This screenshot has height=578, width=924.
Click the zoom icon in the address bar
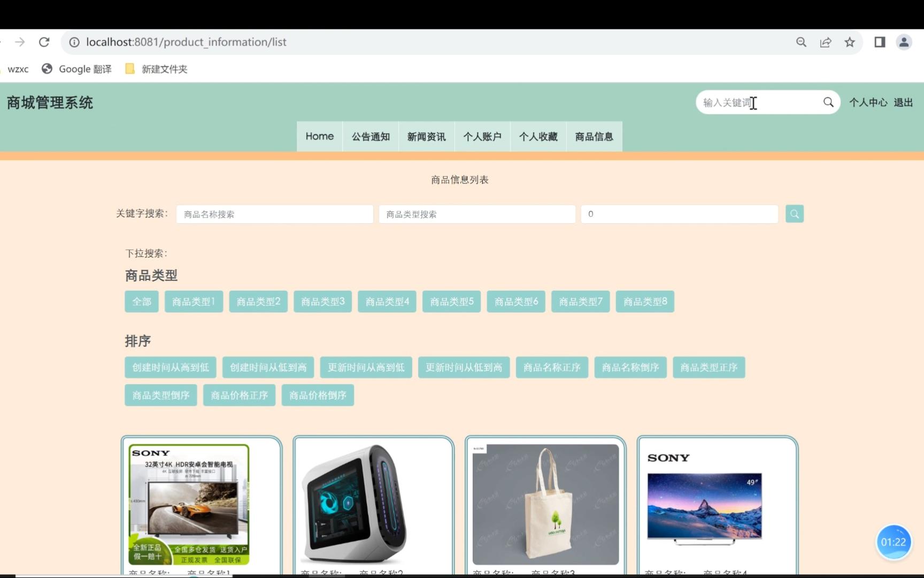point(801,42)
